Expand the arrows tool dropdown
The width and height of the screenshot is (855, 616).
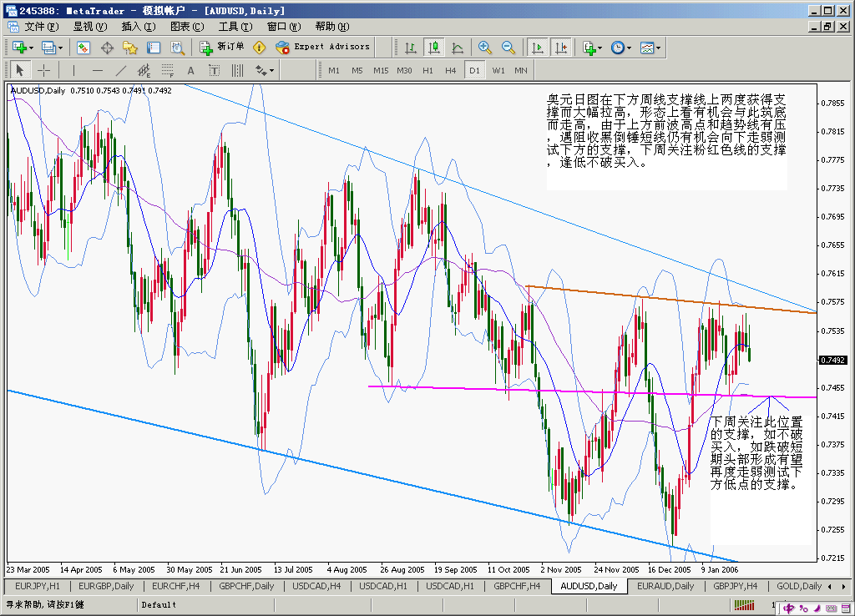click(x=271, y=70)
